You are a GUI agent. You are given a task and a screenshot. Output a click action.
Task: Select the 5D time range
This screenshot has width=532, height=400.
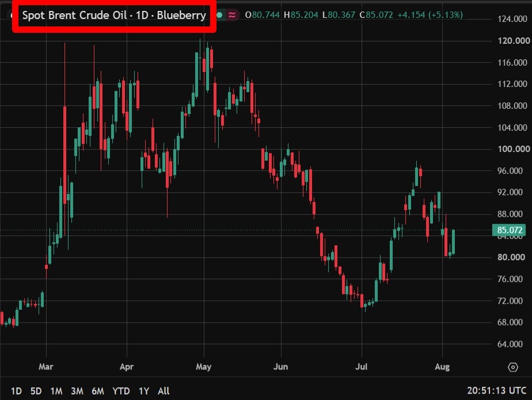[36, 391]
